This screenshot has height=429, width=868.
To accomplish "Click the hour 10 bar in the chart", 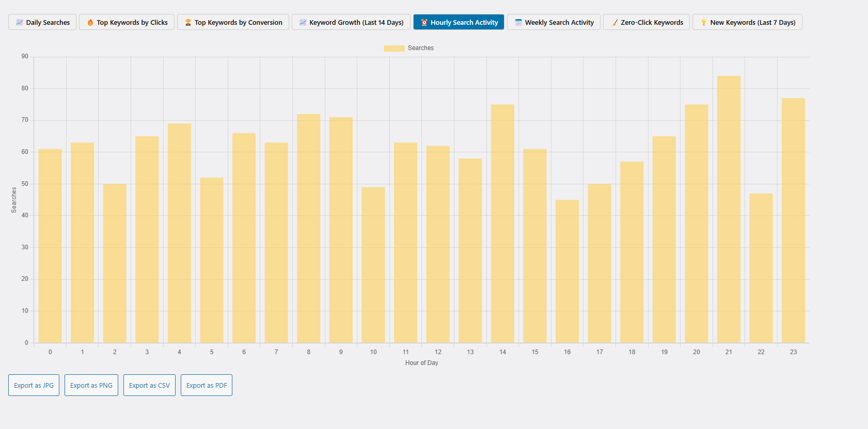I will point(373,265).
